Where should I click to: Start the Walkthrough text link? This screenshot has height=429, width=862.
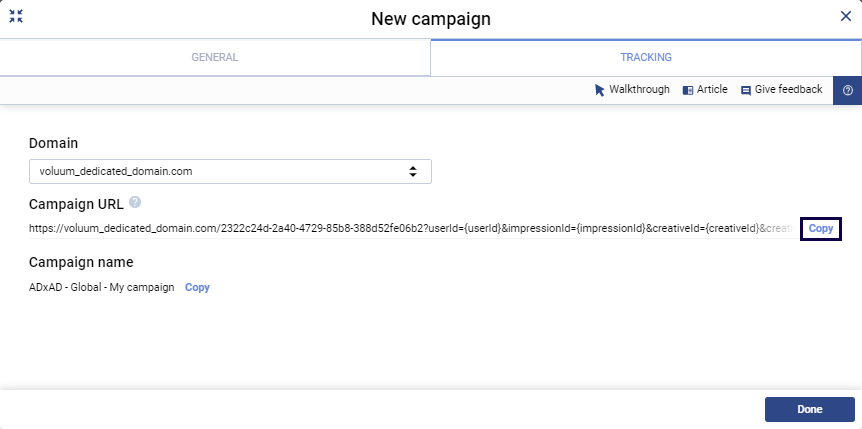point(639,90)
